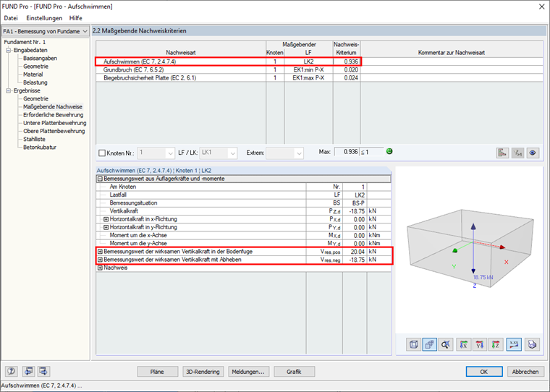Click the Abbrechen button
The width and height of the screenshot is (550, 392).
(525, 372)
